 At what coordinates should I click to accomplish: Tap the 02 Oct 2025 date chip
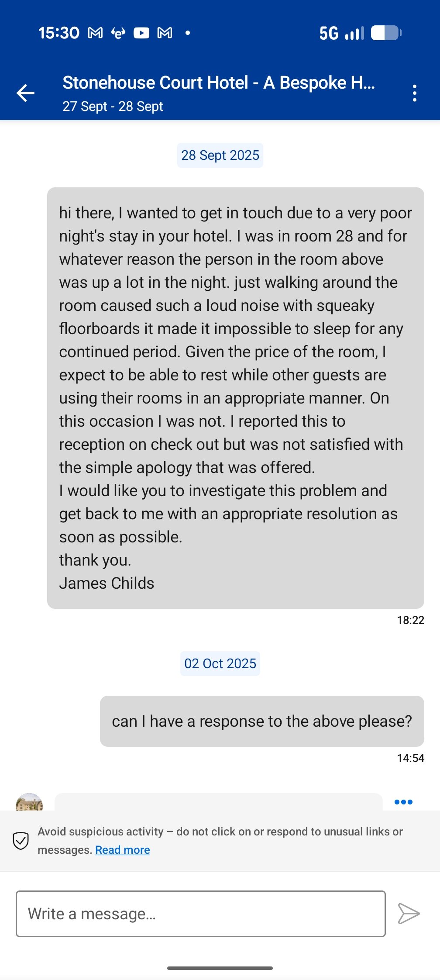click(220, 664)
